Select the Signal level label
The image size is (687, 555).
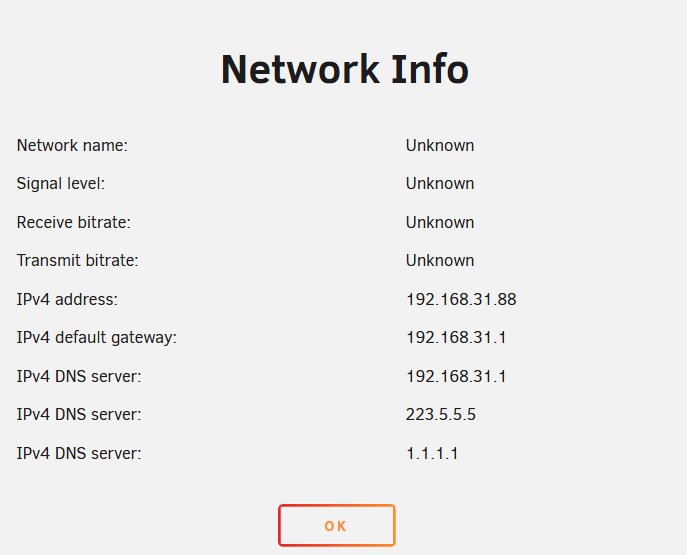pos(61,184)
